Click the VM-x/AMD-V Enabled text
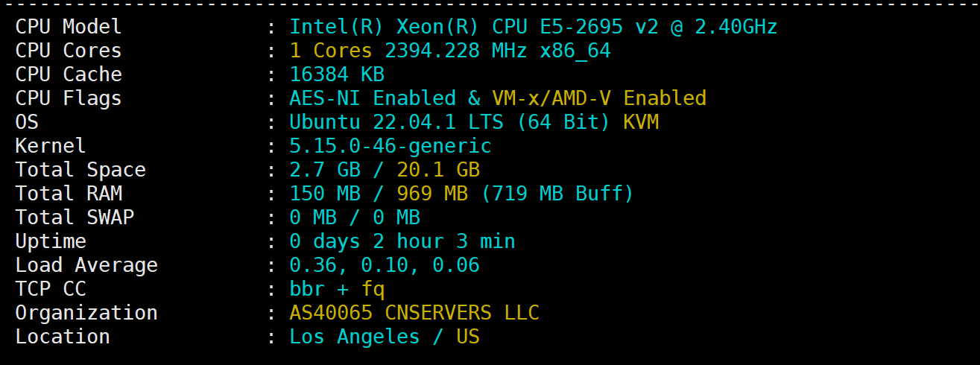Viewport: 980px width, 365px height. 598,98
